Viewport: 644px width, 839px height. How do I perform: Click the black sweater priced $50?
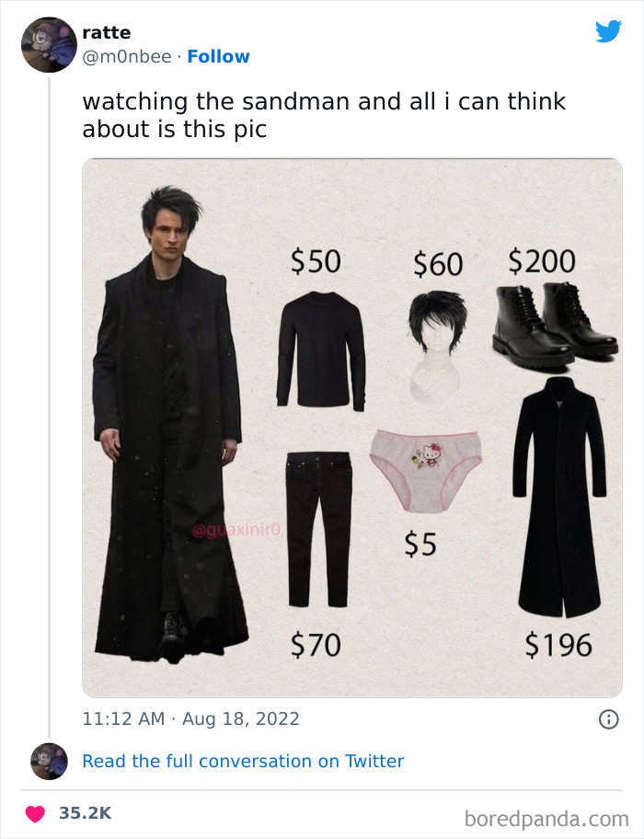tap(321, 351)
